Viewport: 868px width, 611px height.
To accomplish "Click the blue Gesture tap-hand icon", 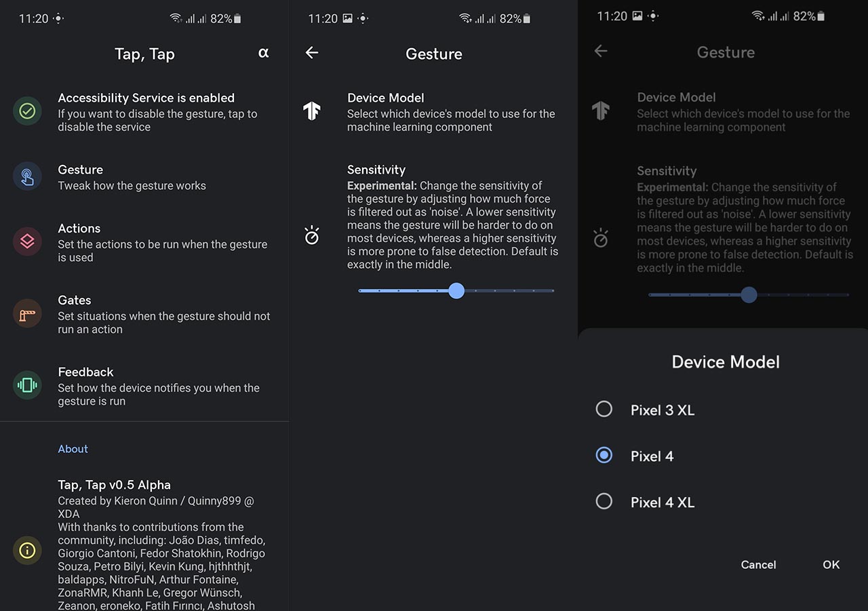I will (x=27, y=176).
